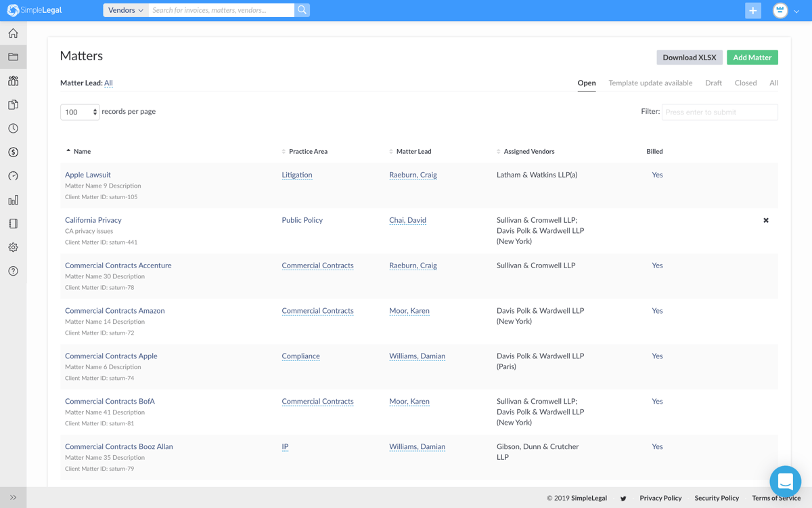Viewport: 812px width, 508px height.
Task: Click Client Matter ID: saturn-441 text
Action: coord(101,242)
